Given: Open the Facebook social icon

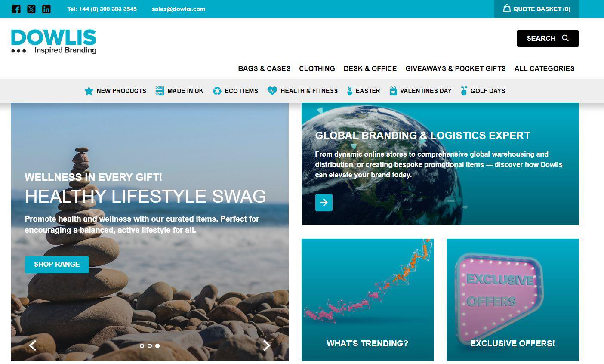Looking at the screenshot, I should click(16, 9).
